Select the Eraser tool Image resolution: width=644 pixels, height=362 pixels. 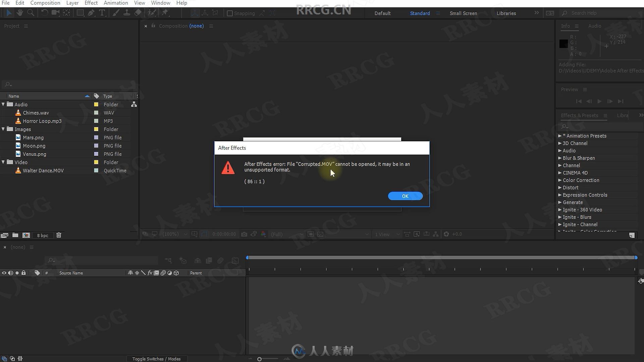138,13
